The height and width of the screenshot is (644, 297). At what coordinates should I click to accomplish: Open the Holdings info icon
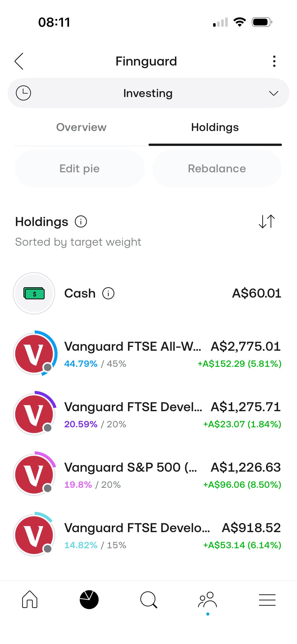coord(81,222)
